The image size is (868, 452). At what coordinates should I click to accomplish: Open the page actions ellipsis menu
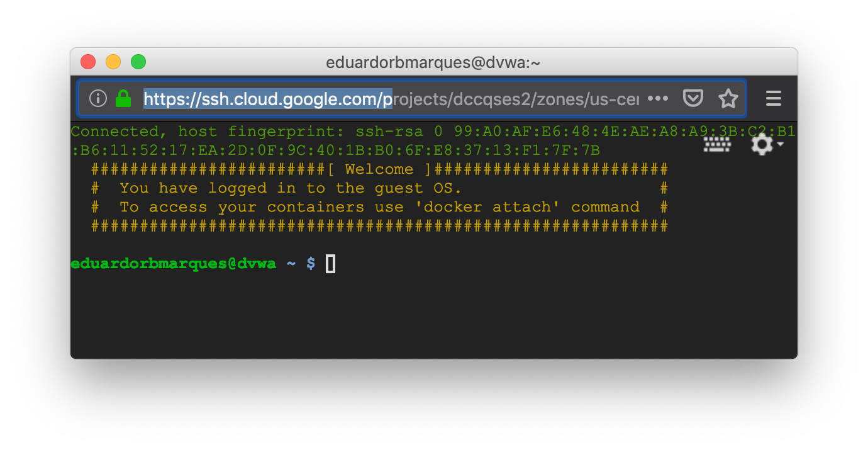(658, 98)
